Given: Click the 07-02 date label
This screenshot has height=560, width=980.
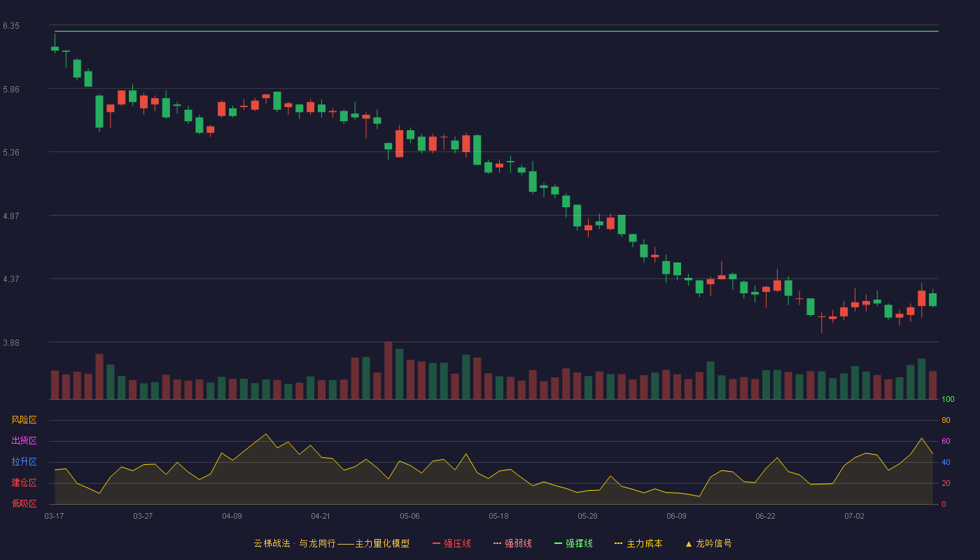Looking at the screenshot, I should tap(854, 516).
